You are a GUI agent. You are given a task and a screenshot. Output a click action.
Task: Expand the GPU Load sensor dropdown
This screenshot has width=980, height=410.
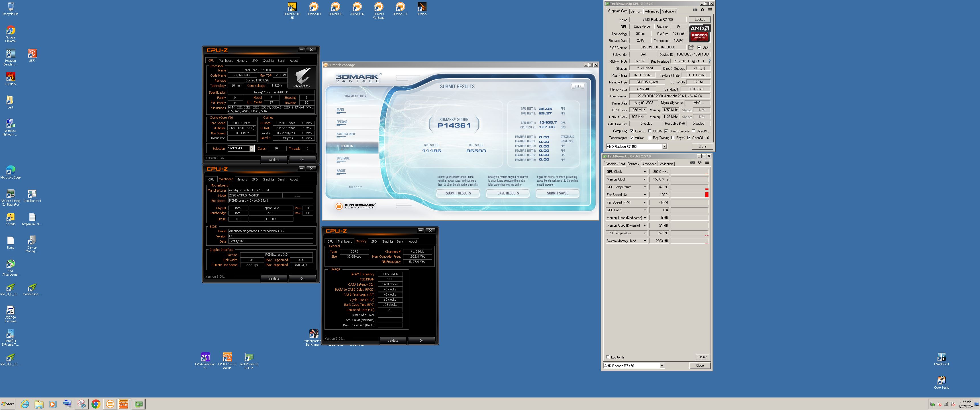coord(644,210)
